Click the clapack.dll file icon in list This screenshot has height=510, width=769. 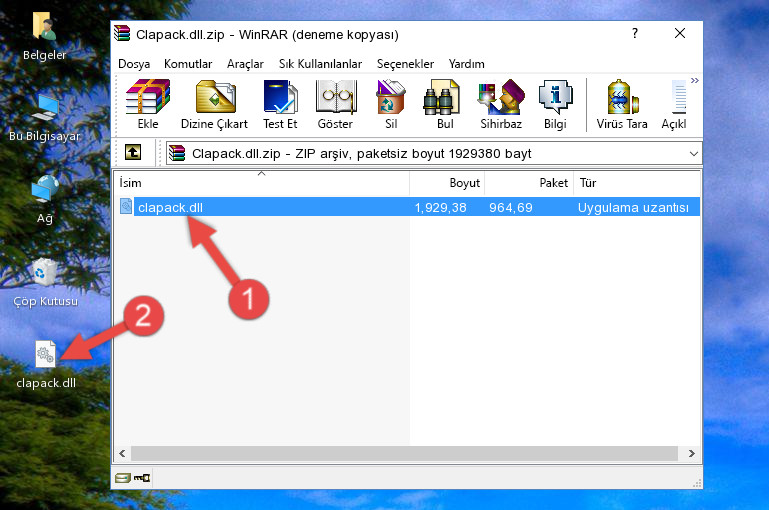(126, 206)
